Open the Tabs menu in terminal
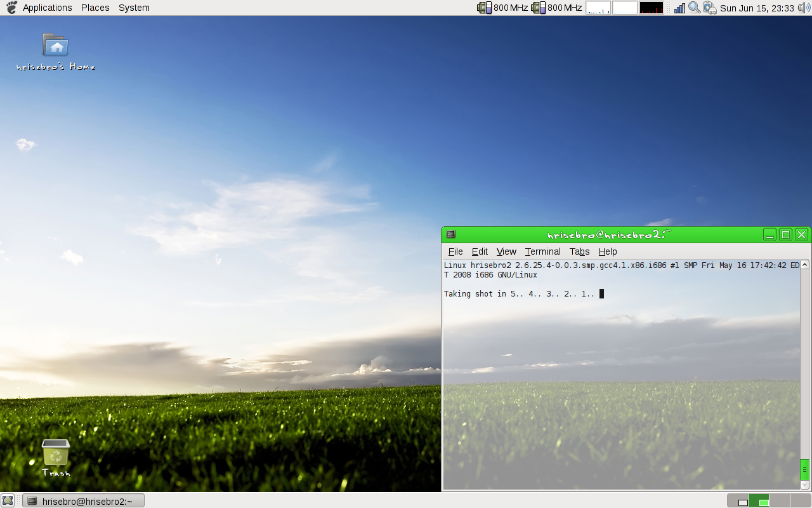This screenshot has height=508, width=812. (x=579, y=251)
